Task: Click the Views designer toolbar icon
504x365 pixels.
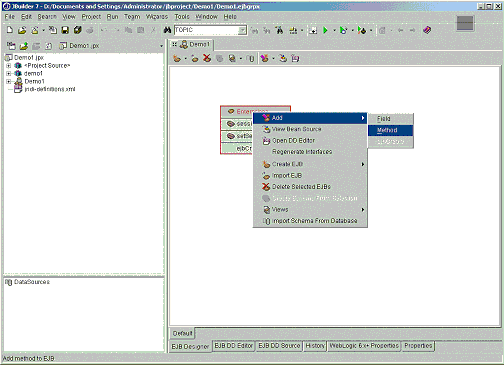Action: (232, 59)
